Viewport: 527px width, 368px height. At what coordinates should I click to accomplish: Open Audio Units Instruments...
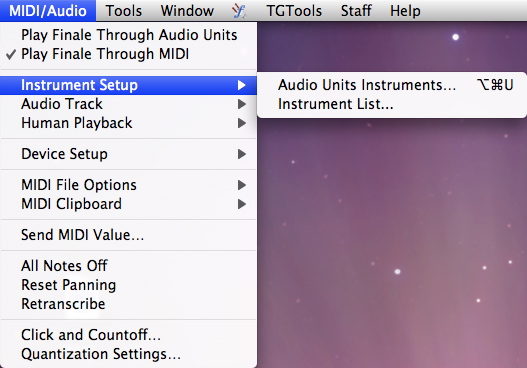[x=392, y=85]
